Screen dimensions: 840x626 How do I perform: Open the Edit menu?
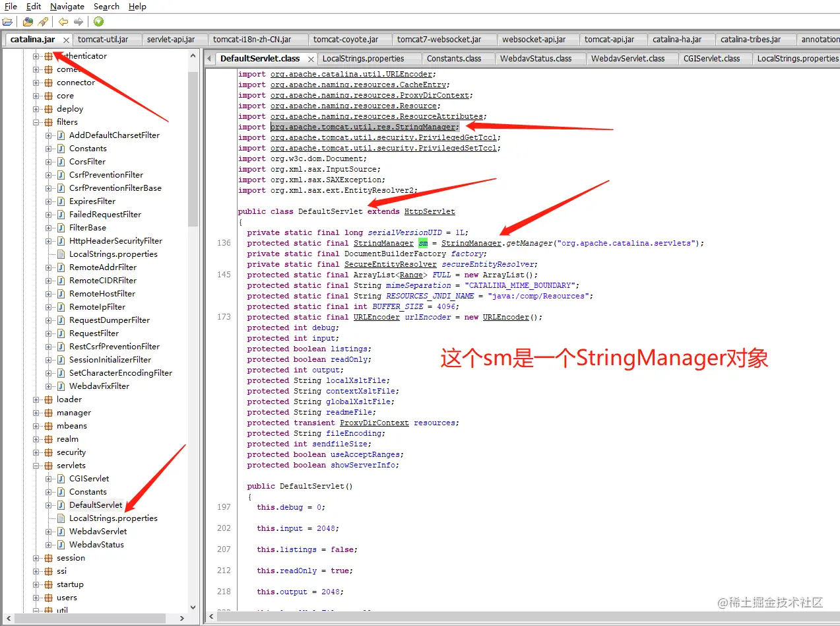[34, 6]
